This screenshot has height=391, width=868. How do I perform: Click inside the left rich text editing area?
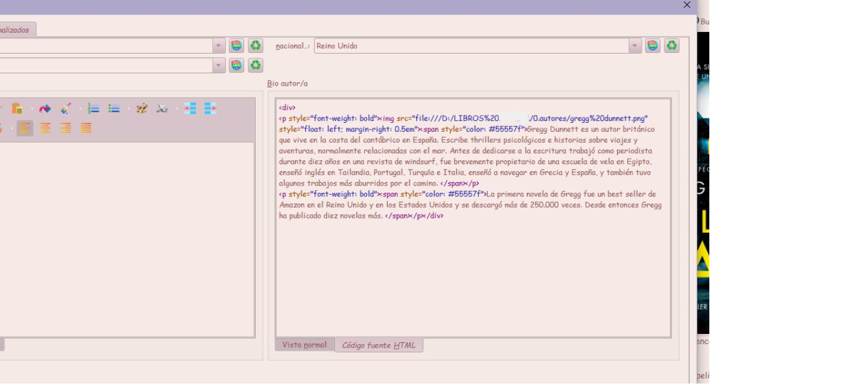coord(127,239)
